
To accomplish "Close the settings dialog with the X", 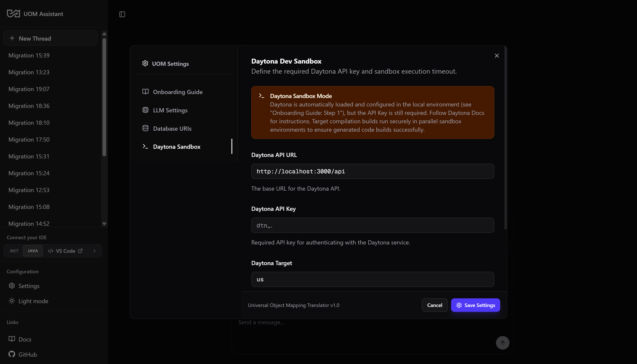I will 497,56.
